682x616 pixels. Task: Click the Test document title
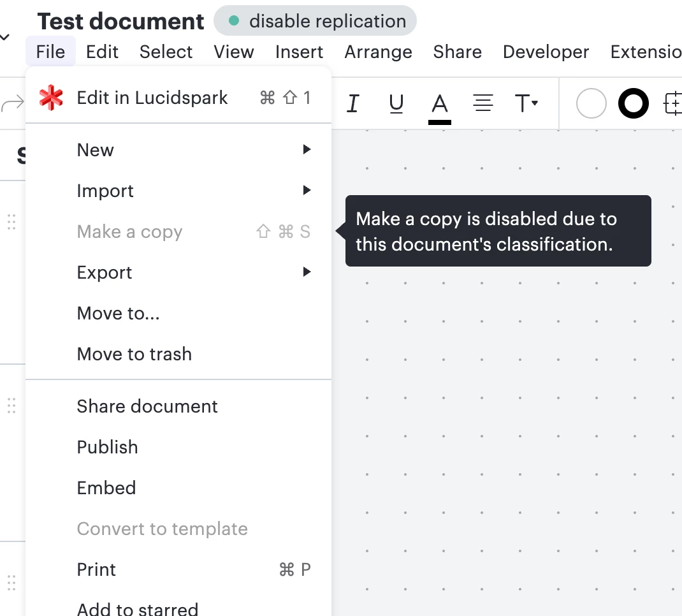point(120,21)
